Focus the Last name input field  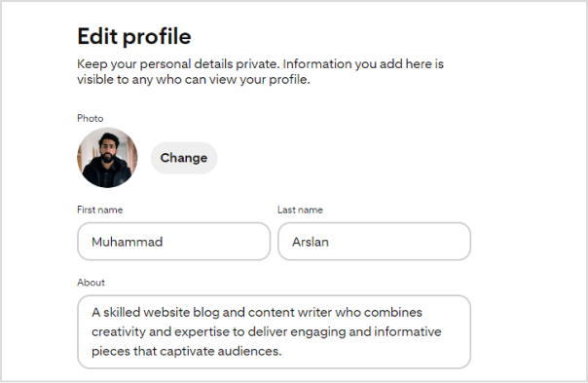coord(374,242)
